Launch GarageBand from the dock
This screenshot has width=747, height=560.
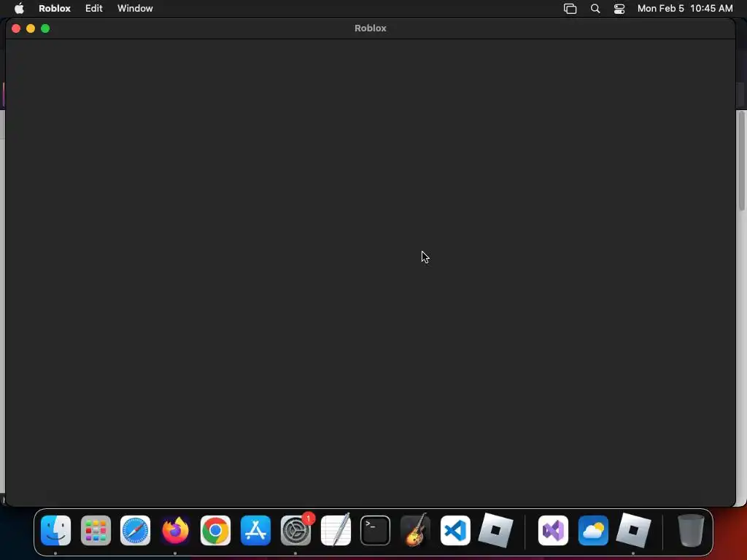[x=415, y=531]
